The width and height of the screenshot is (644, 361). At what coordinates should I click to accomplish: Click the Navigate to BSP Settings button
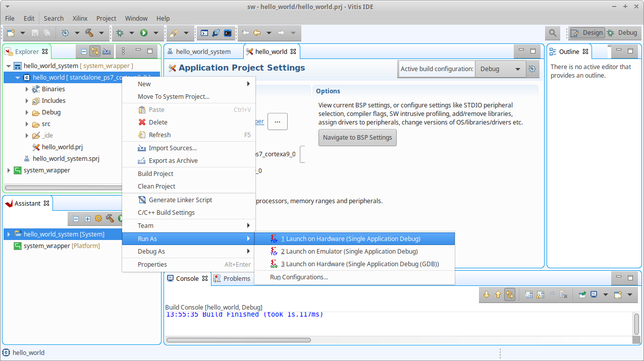[357, 138]
